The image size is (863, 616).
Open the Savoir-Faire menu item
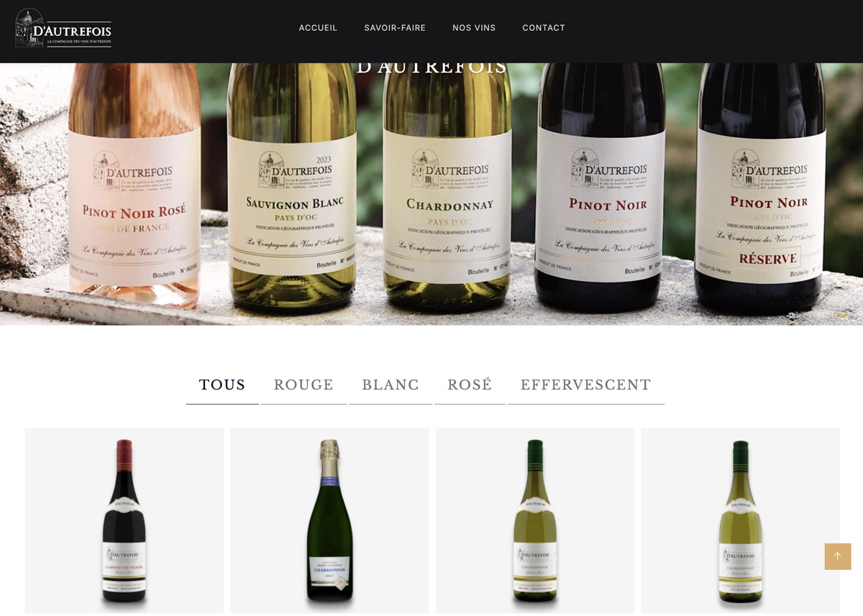tap(395, 28)
